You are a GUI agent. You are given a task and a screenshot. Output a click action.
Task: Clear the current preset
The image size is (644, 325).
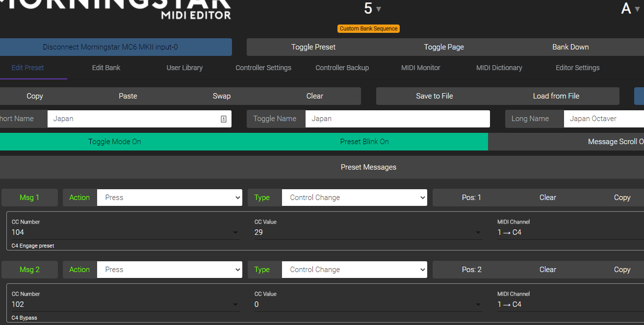click(315, 96)
